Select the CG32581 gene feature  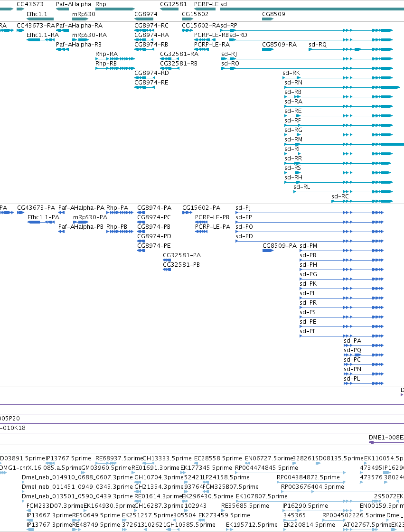(x=169, y=9)
